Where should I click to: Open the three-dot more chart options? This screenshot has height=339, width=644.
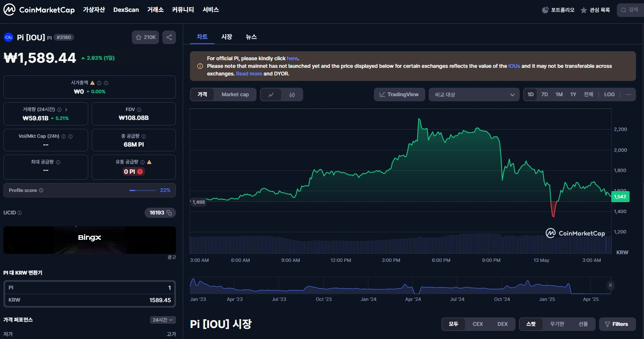(x=628, y=94)
